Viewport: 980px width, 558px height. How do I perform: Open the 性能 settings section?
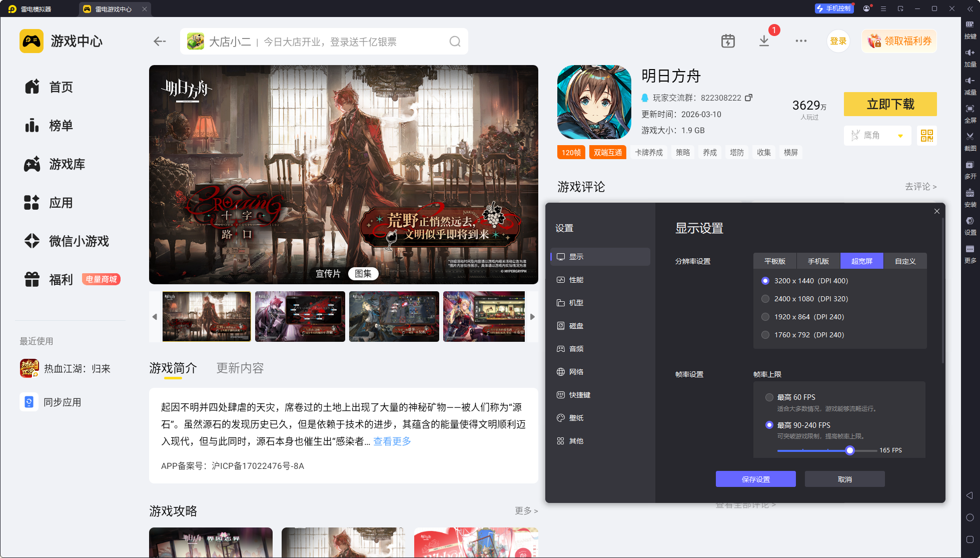pos(576,280)
